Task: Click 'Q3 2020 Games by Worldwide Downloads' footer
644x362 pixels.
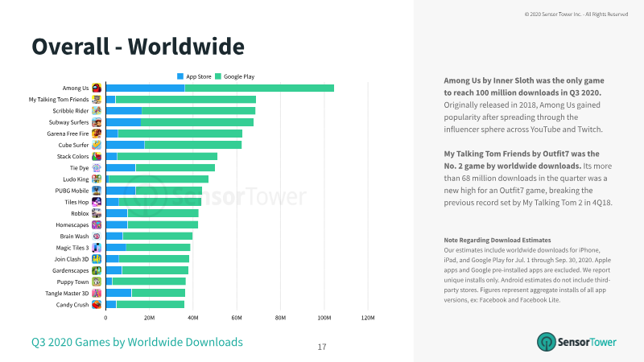Action: [137, 342]
